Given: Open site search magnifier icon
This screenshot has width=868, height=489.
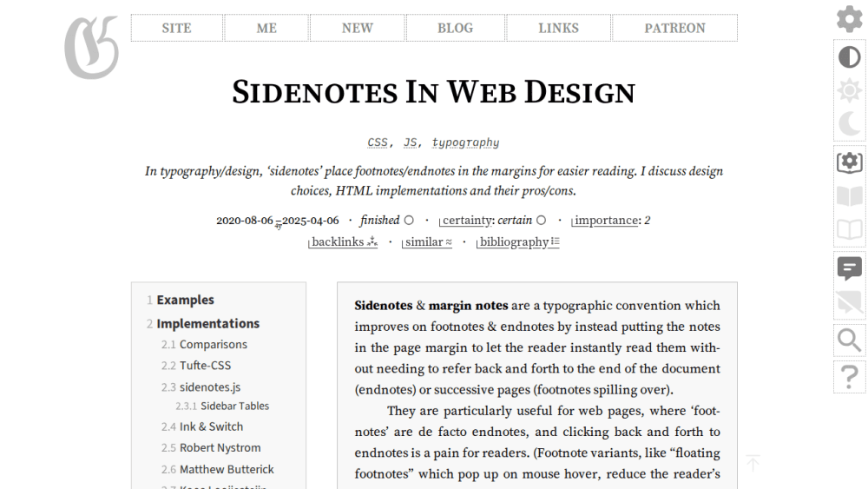Looking at the screenshot, I should pos(849,340).
